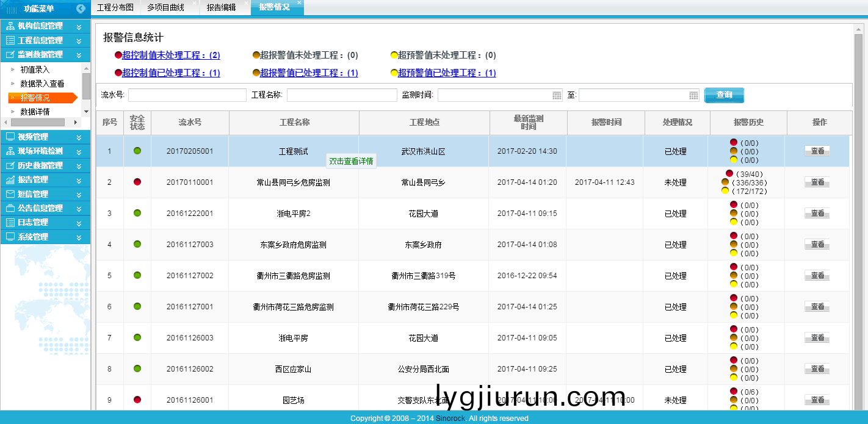868x424 pixels.
Task: Switch to the 报告编辑 tab
Action: pos(221,7)
